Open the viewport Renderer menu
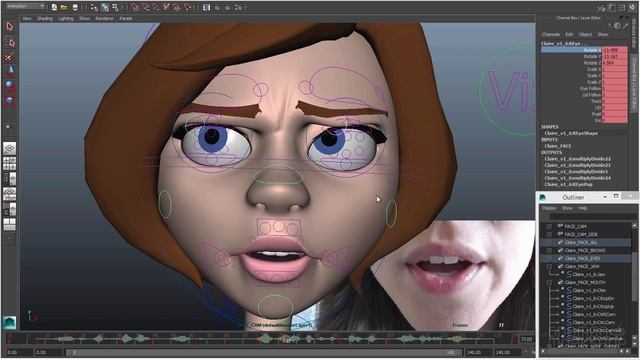Viewport: 640px width, 360px height. [x=104, y=18]
